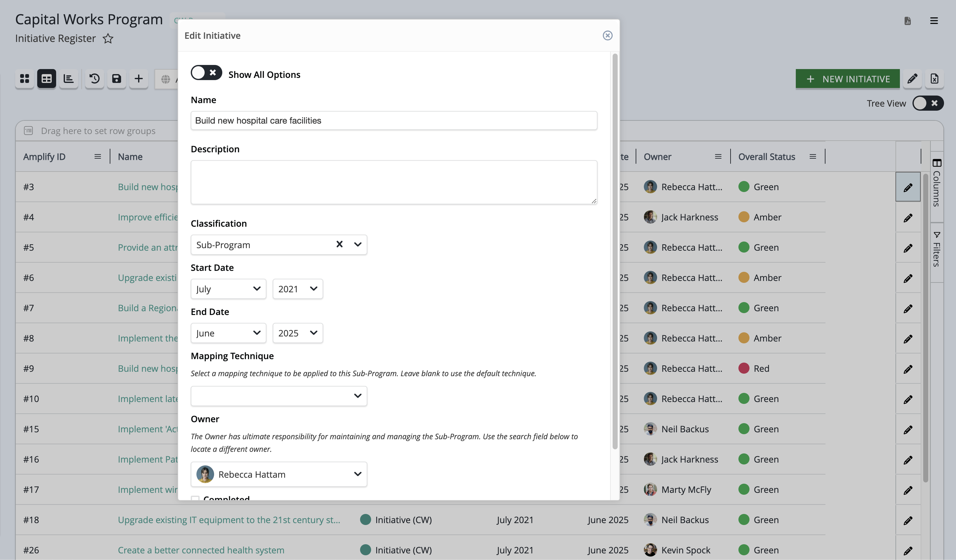Edit initiative #7 with the pencil icon
The height and width of the screenshot is (560, 956).
click(x=908, y=308)
